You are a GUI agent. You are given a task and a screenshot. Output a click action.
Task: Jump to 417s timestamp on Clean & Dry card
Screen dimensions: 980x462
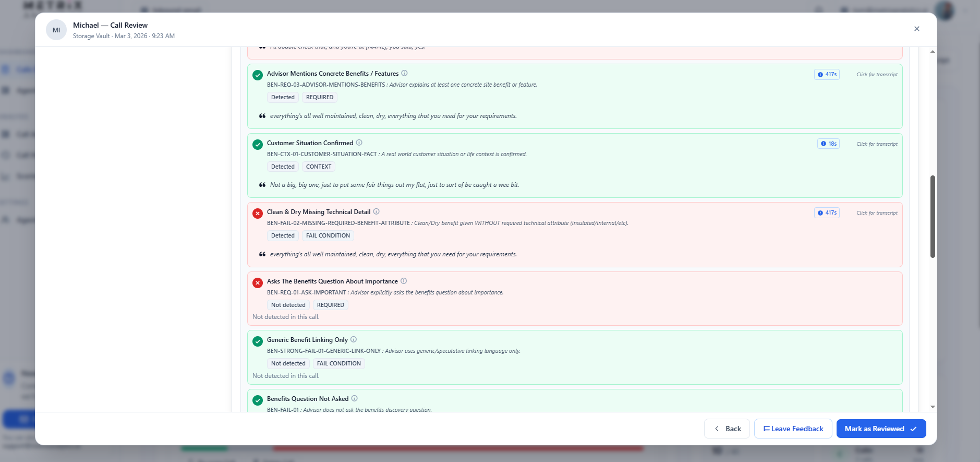[x=827, y=213]
